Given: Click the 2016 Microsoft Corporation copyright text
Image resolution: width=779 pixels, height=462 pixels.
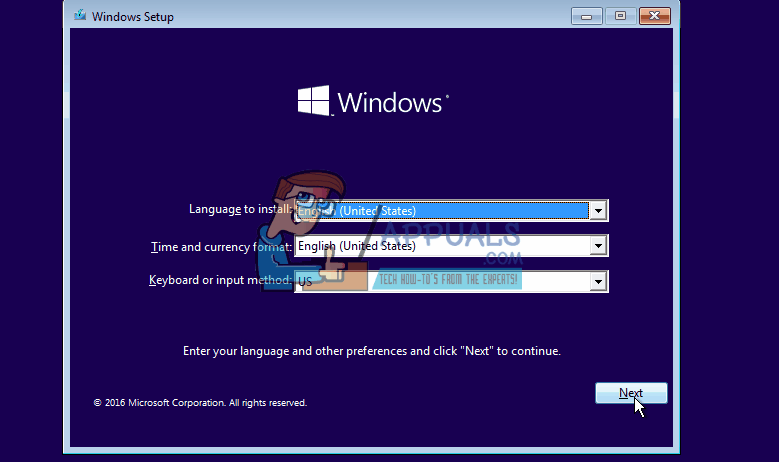Looking at the screenshot, I should pyautogui.click(x=200, y=403).
